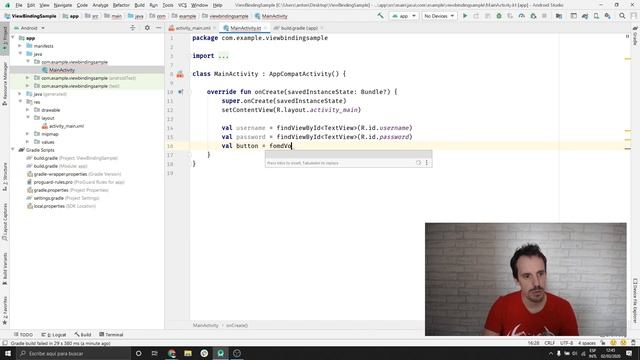Select MainActivity in the project tree
The image size is (640, 360).
(62, 70)
